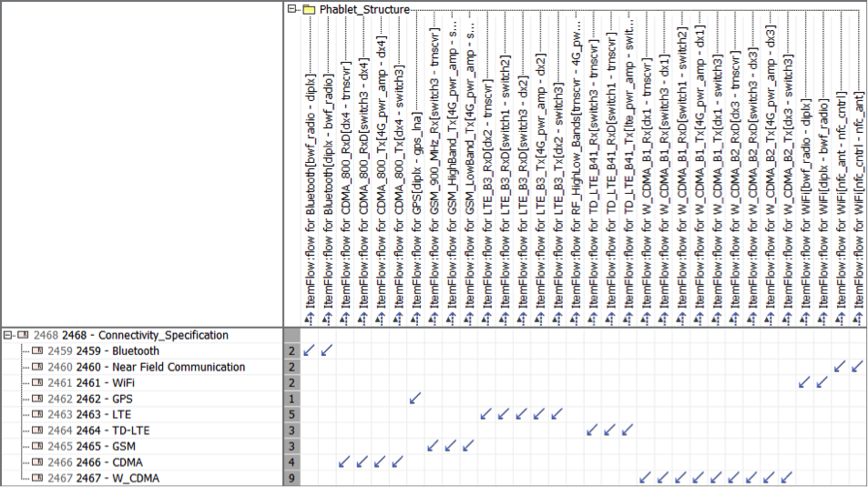Click item flow icon under W_CDMA_B1_Tx[dx1 - switch3]
The width and height of the screenshot is (868, 487).
tap(716, 319)
